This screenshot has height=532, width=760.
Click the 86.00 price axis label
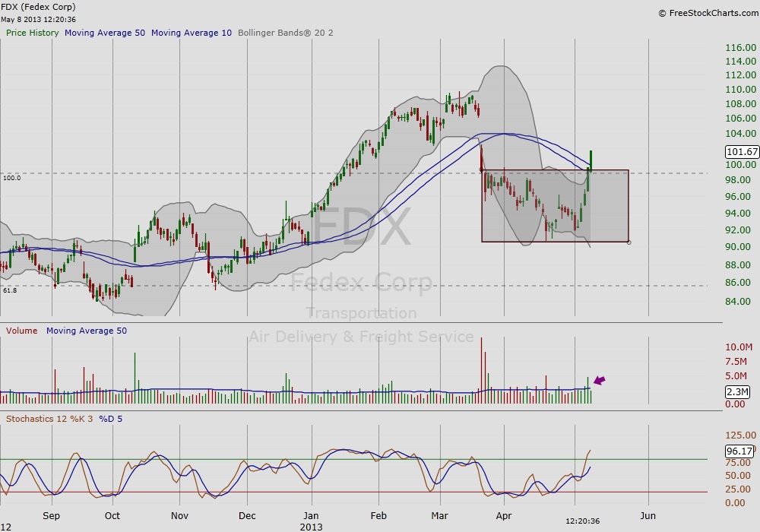(738, 283)
